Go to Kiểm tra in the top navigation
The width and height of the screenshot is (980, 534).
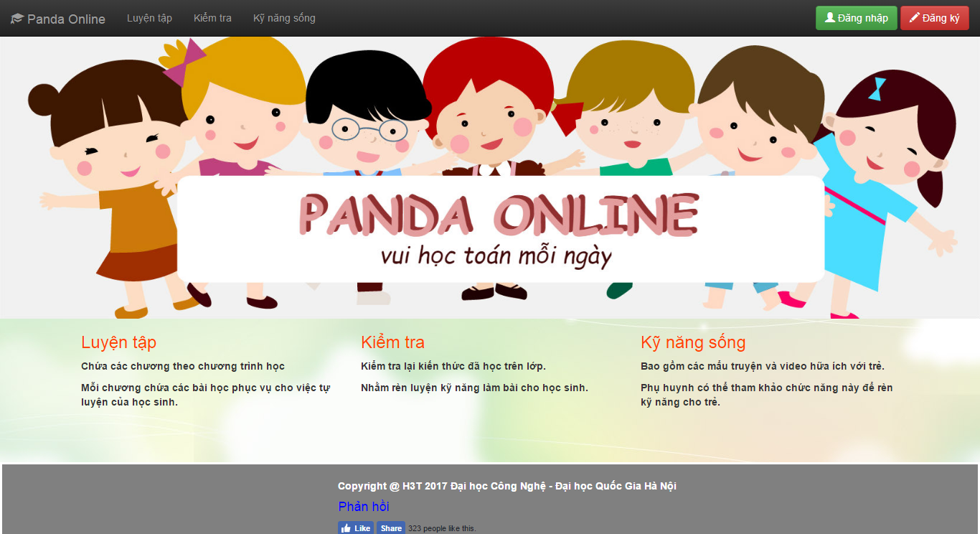tap(212, 18)
